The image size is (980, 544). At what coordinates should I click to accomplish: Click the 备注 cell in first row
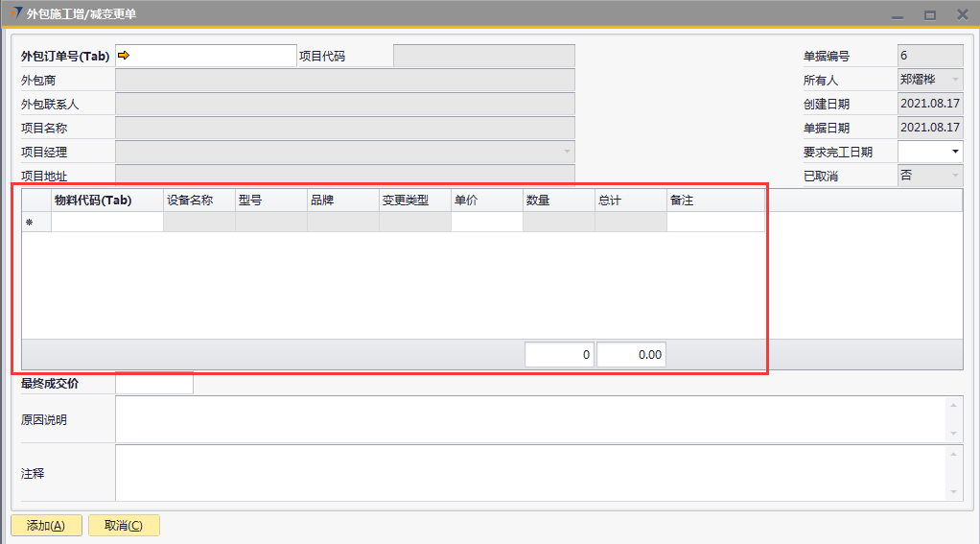point(715,223)
